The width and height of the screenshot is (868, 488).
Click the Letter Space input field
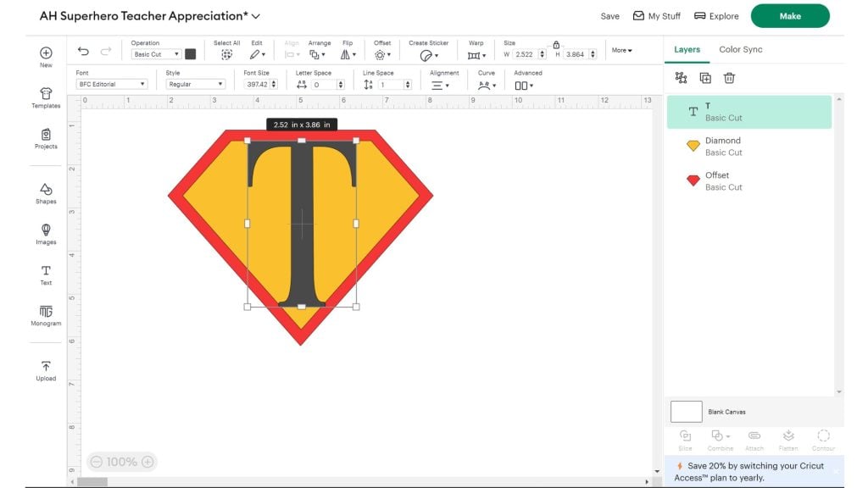coord(324,85)
